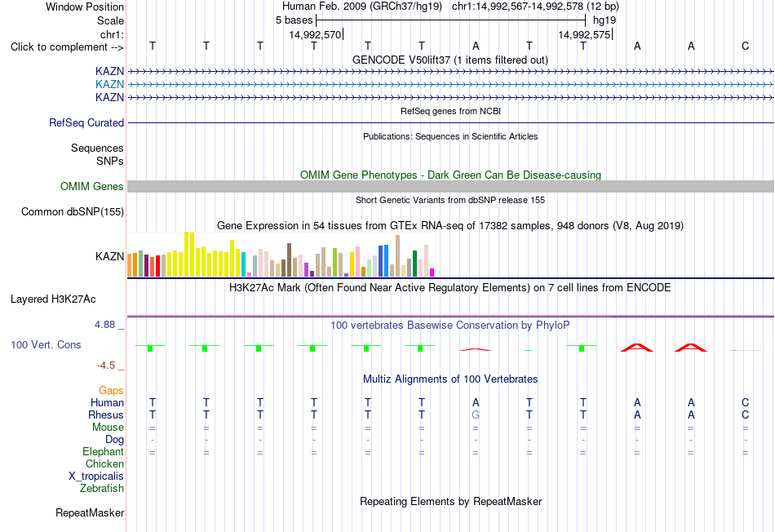Click the C base in the Human alignment row

[745, 402]
